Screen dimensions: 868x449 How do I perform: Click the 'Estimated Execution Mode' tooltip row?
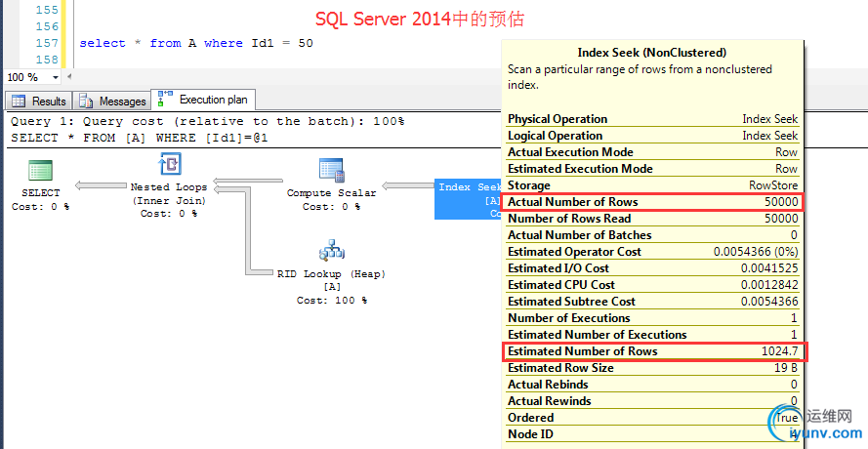[x=653, y=169]
